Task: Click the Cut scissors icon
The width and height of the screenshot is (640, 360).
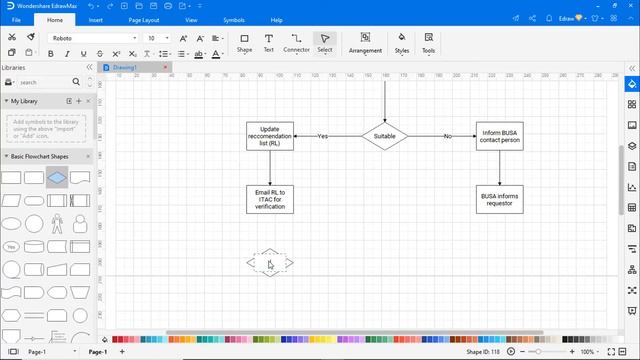Action: 12,37
